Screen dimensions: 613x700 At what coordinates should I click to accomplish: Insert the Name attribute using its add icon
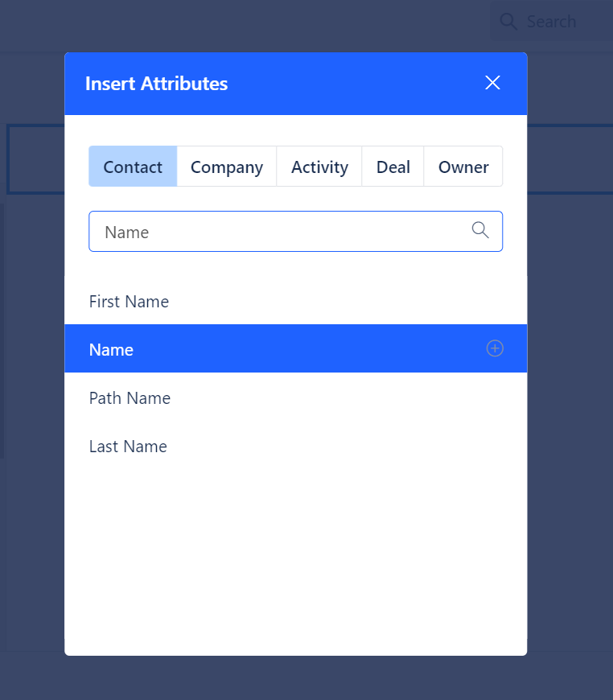[494, 348]
